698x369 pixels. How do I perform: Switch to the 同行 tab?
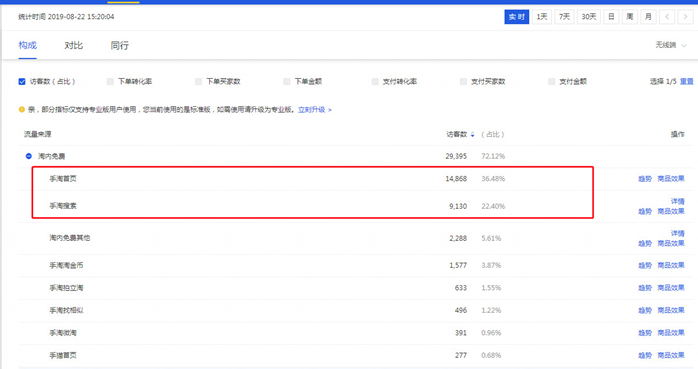click(x=119, y=45)
